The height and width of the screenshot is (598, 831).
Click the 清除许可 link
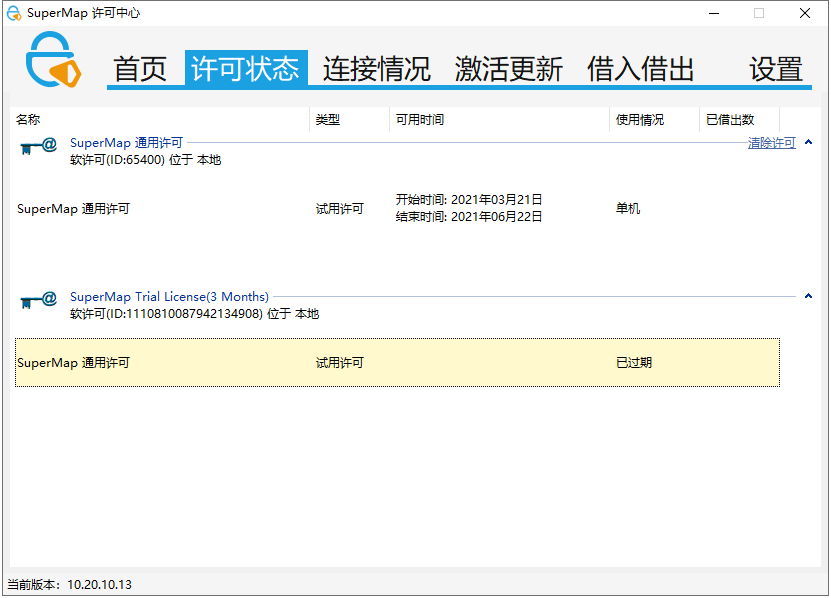coord(772,143)
